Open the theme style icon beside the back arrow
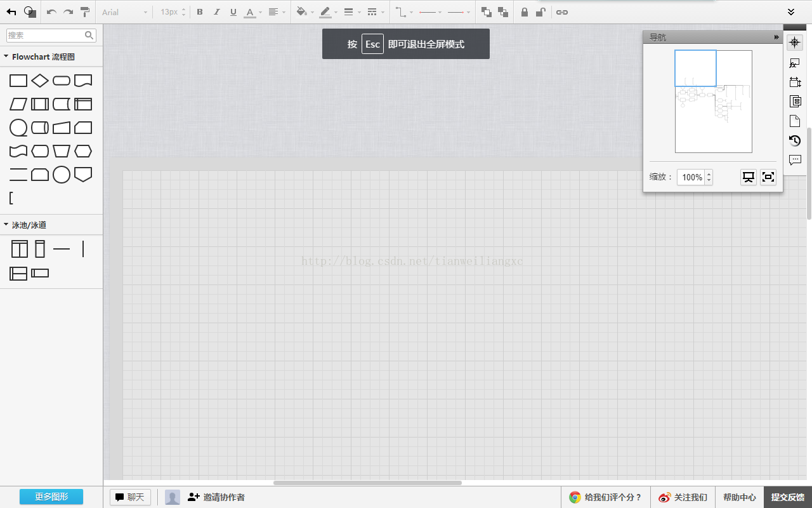This screenshot has width=812, height=508. tap(30, 12)
